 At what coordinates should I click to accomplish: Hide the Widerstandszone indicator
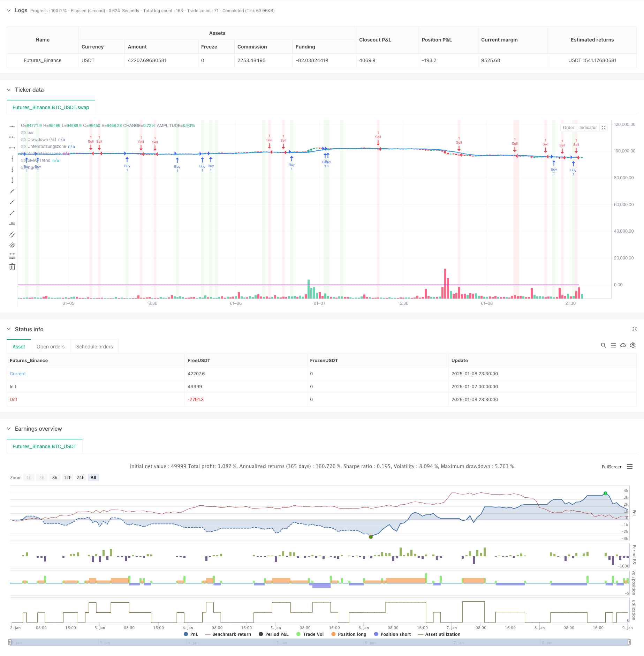[23, 153]
